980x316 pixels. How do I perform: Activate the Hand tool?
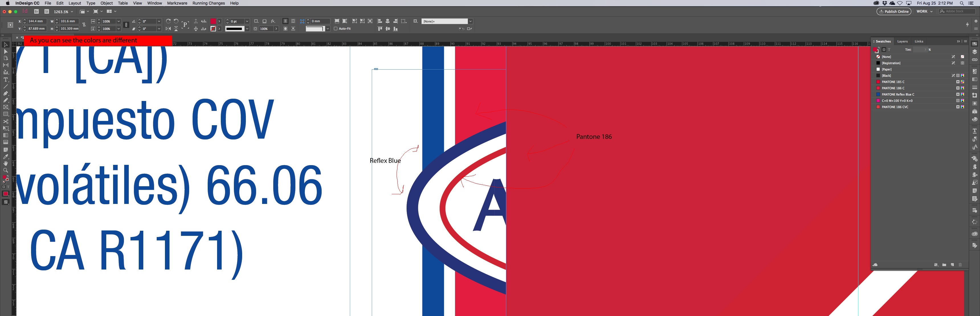[x=6, y=163]
